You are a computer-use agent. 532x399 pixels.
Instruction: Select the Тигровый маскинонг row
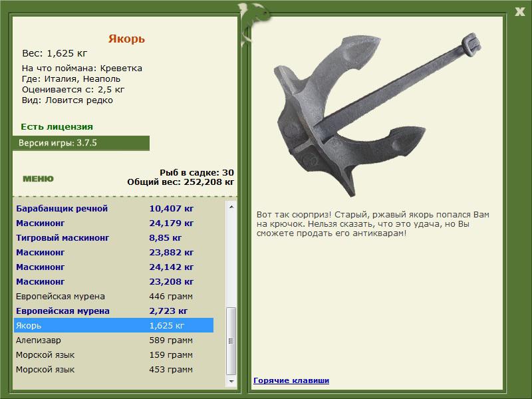click(114, 237)
